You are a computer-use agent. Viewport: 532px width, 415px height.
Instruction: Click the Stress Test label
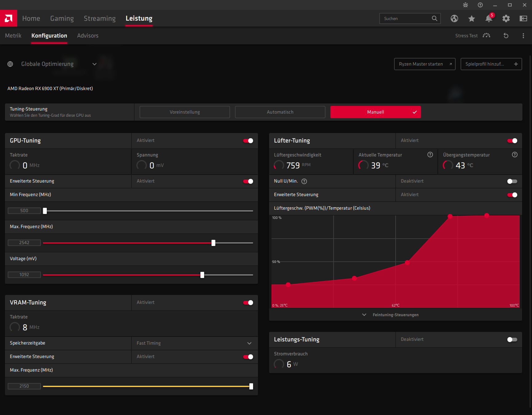[x=466, y=36]
